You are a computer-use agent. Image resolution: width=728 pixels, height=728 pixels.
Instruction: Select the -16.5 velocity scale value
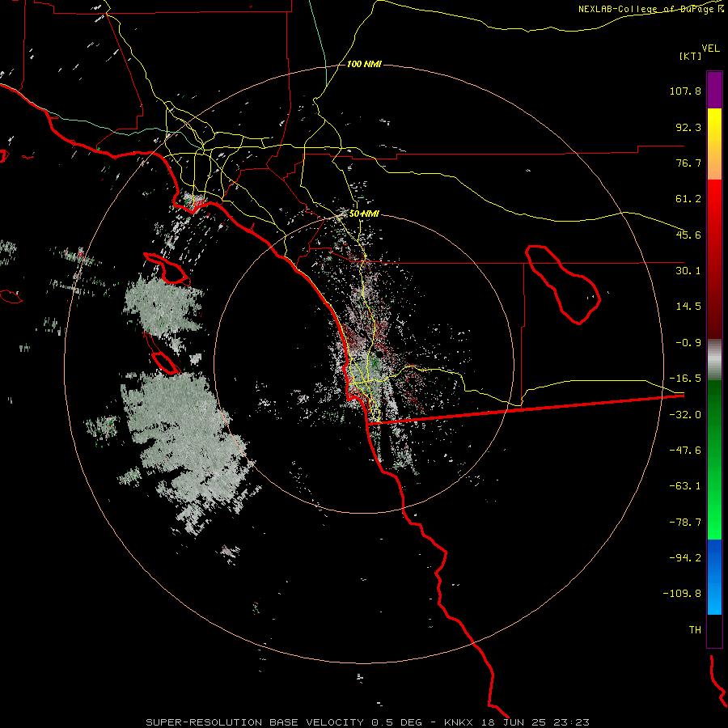point(685,379)
